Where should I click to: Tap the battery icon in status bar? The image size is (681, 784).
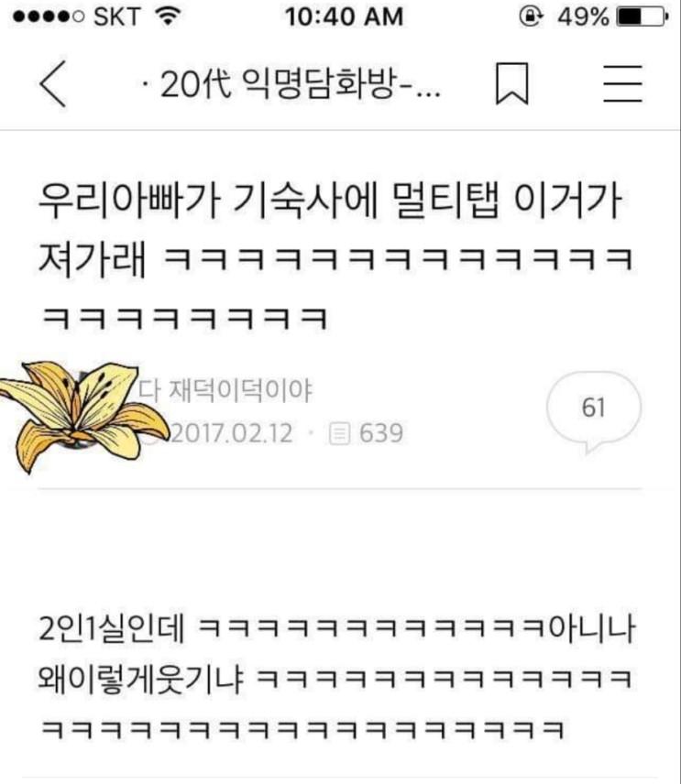pyautogui.click(x=643, y=17)
